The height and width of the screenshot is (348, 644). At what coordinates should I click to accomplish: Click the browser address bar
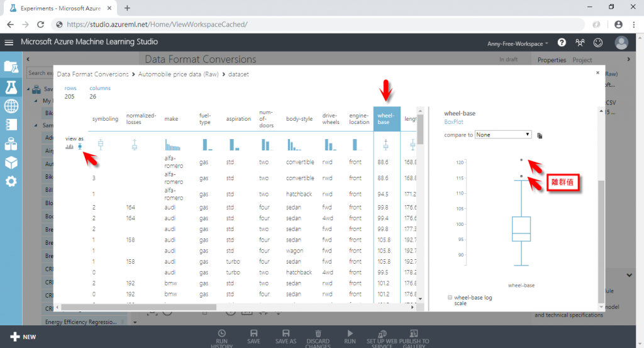pyautogui.click(x=316, y=25)
